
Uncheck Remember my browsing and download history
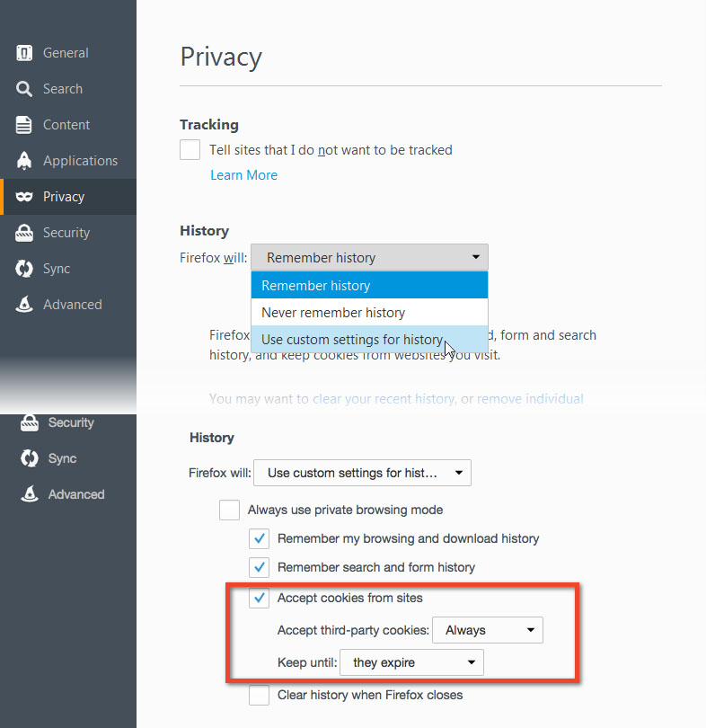259,538
